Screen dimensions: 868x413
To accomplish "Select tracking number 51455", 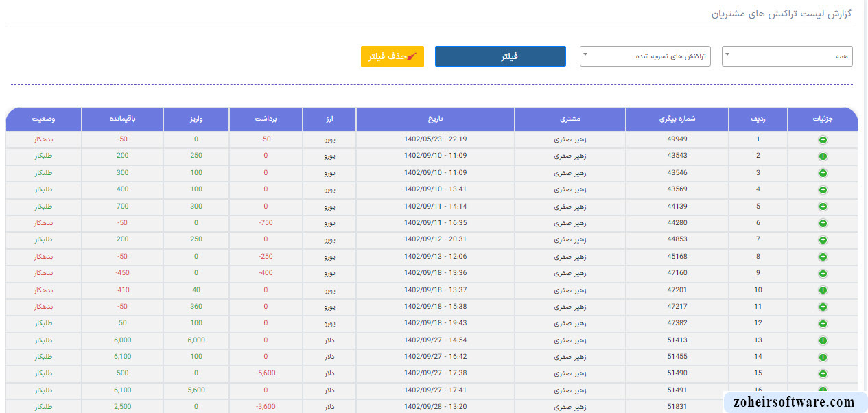I will point(677,357).
